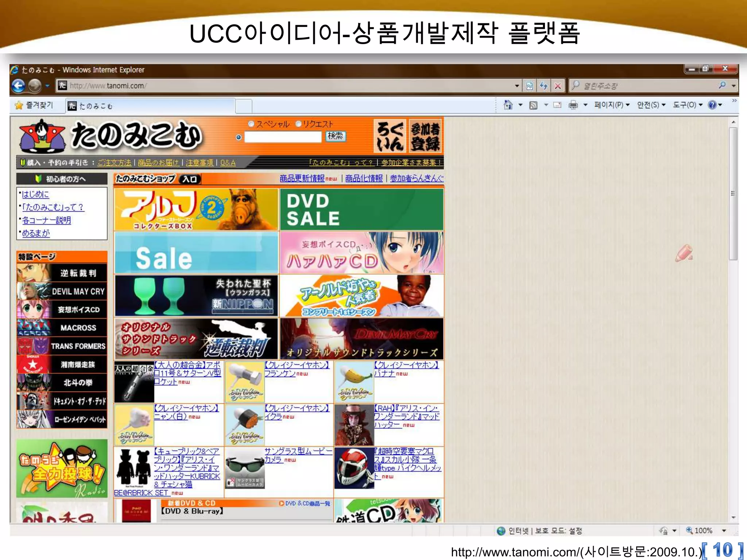Click the Print icon
Screen dimensions: 747x560
click(x=573, y=105)
